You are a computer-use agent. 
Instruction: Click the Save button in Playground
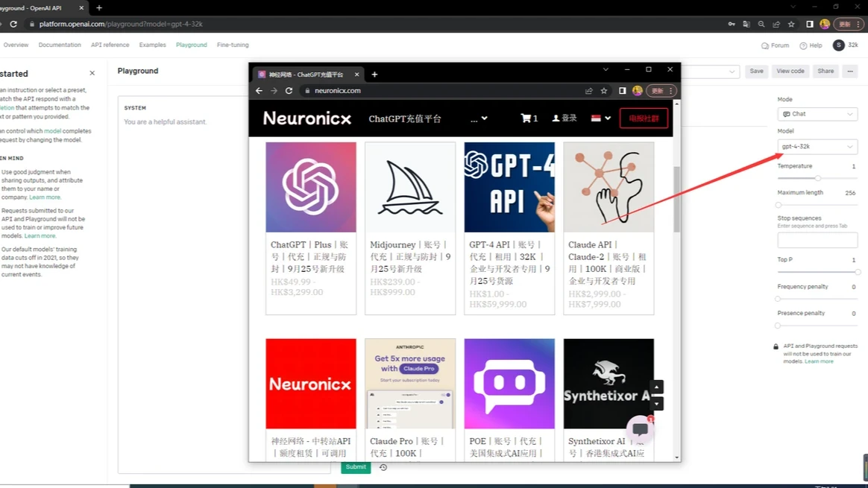click(757, 71)
